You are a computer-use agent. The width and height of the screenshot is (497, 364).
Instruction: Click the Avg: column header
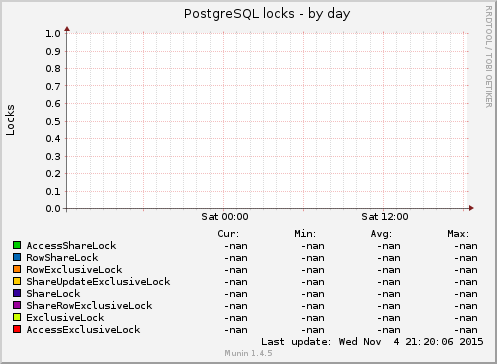381,234
